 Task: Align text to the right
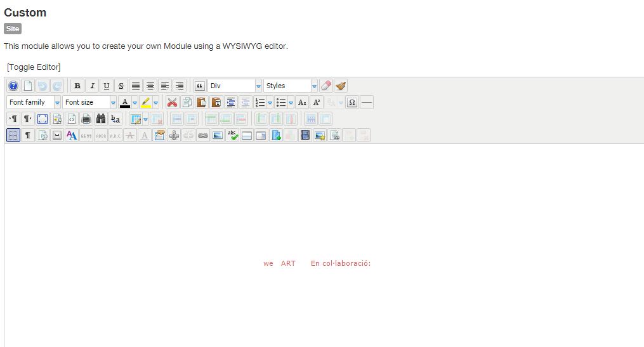pos(180,86)
